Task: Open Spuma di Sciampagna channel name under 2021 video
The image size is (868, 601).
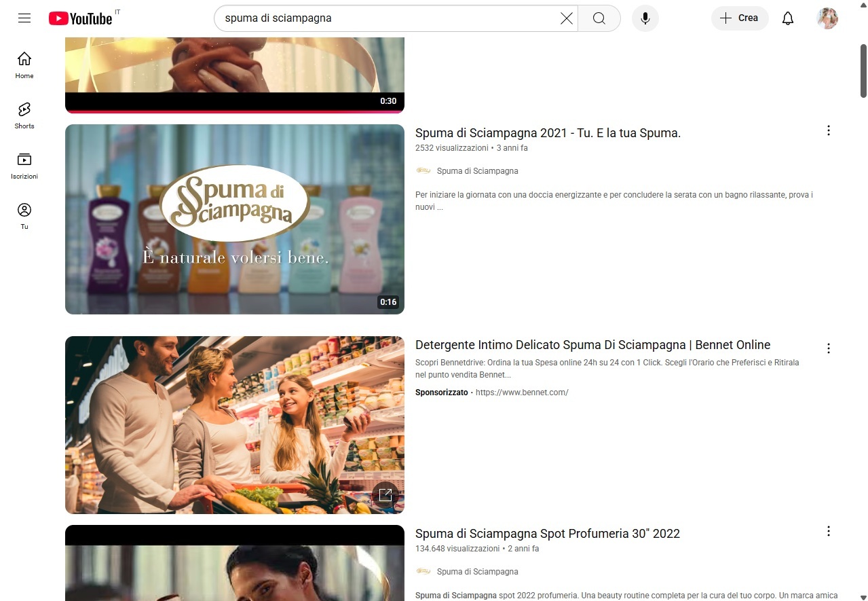Action: pyautogui.click(x=478, y=171)
